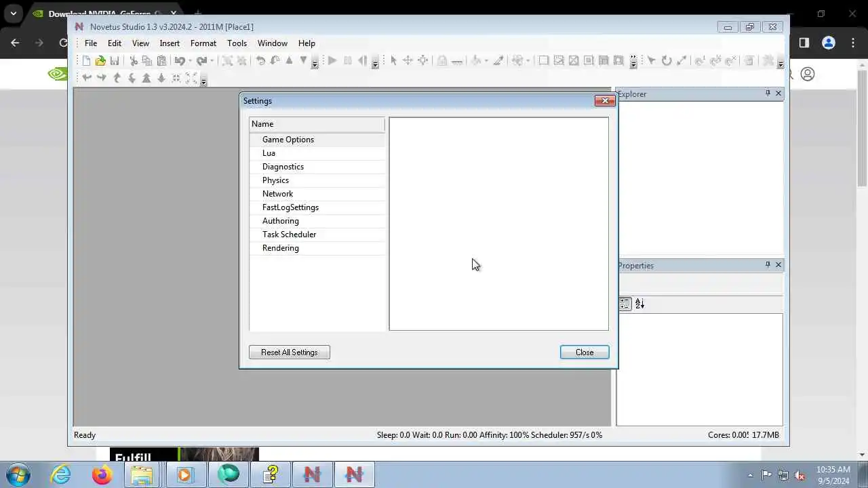Open the View menu

coord(140,43)
